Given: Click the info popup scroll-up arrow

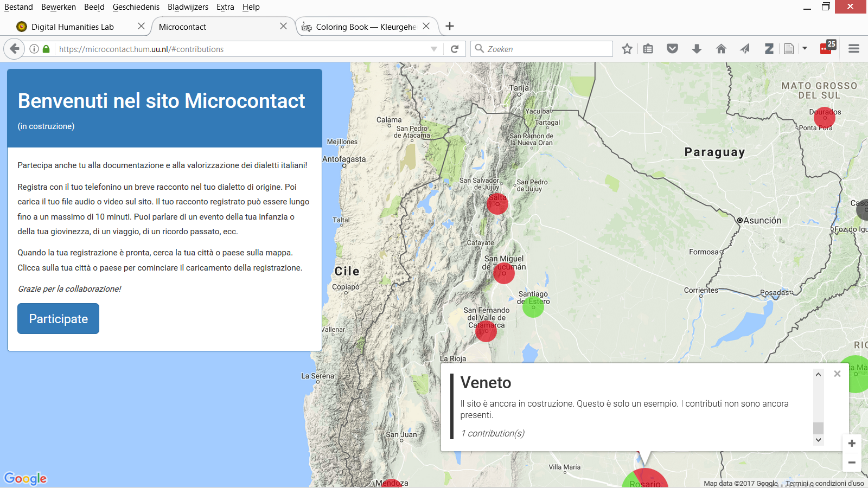Looking at the screenshot, I should (819, 375).
